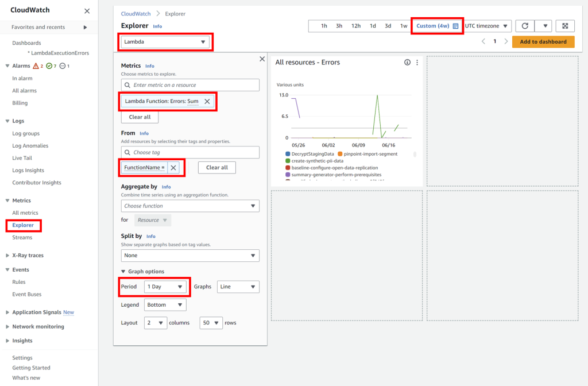Close the CloudWatch left navigation panel
588x386 pixels.
pos(87,11)
